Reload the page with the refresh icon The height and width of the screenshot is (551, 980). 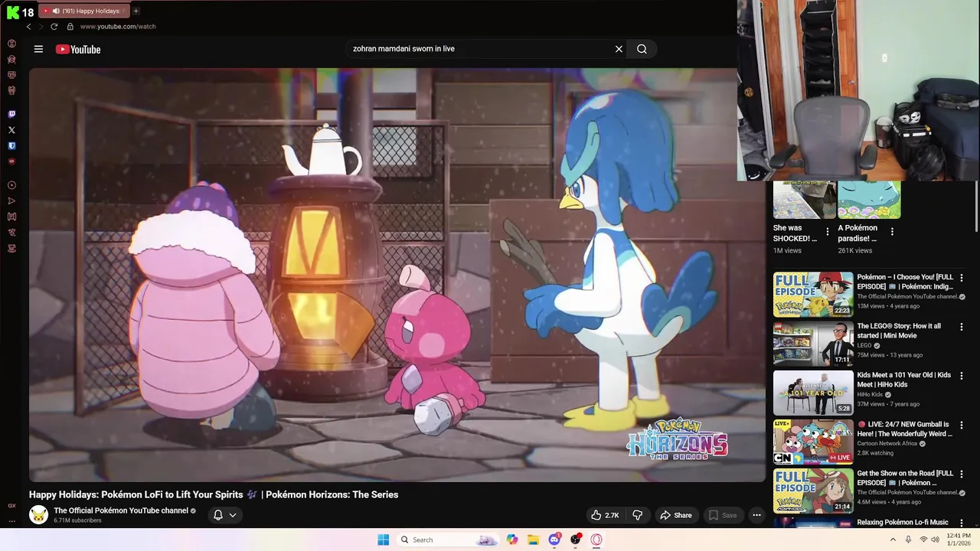pyautogui.click(x=54, y=27)
